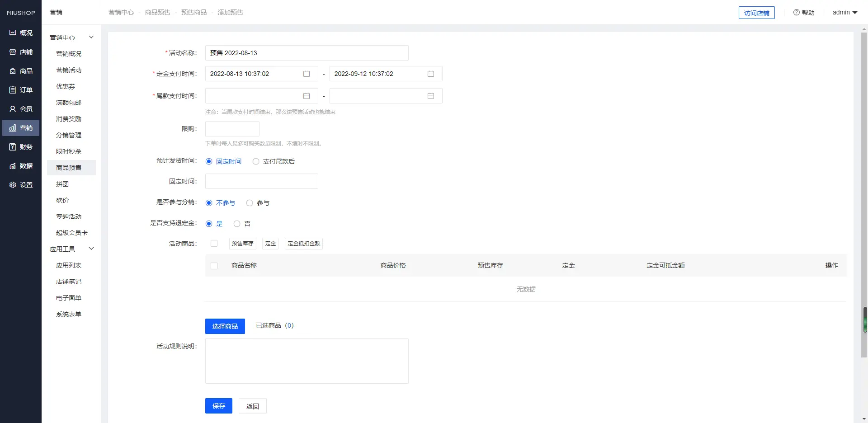The width and height of the screenshot is (868, 423).
Task: Click the 帮助 help question mark icon
Action: coord(796,13)
